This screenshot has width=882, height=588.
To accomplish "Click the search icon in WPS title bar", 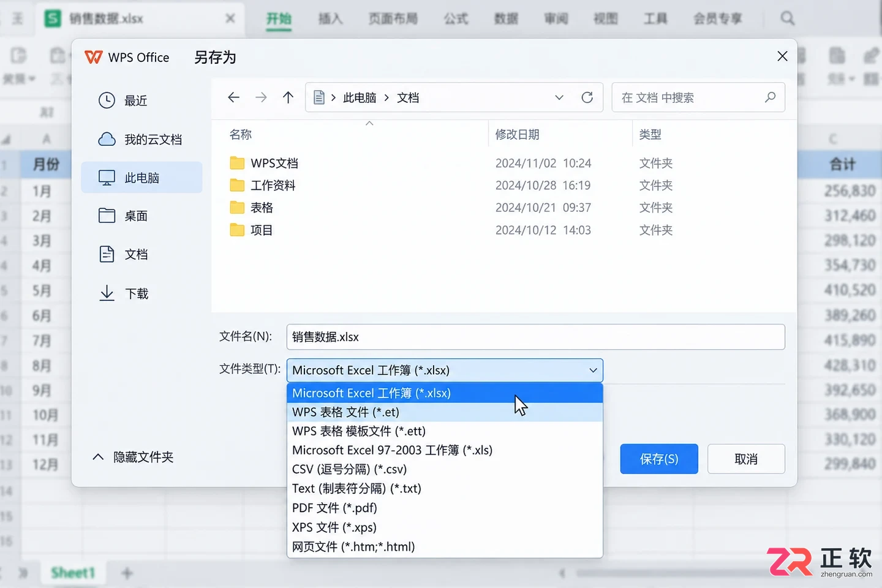I will pyautogui.click(x=788, y=18).
